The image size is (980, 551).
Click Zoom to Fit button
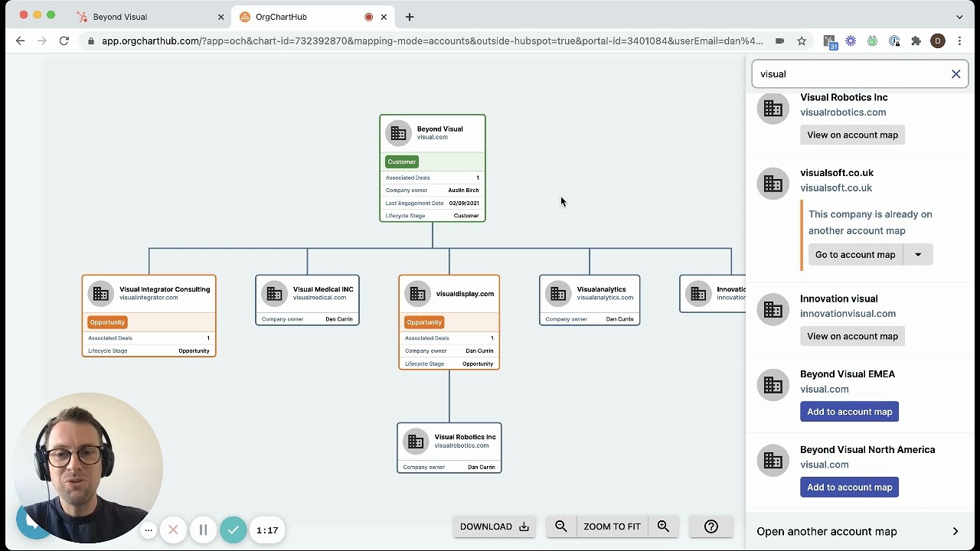coord(612,527)
